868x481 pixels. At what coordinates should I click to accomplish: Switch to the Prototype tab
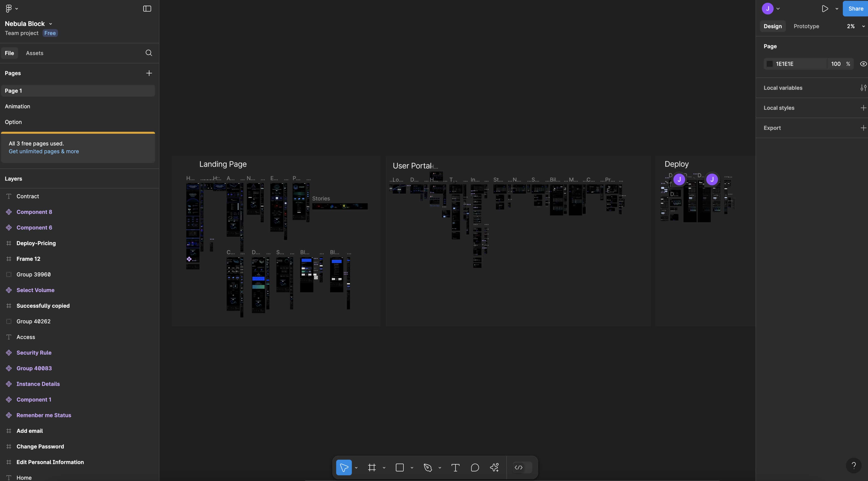coord(806,26)
